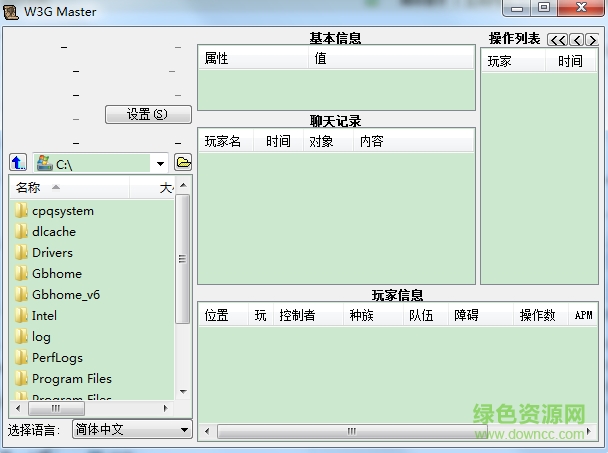Click the 控制者 column header

308,315
